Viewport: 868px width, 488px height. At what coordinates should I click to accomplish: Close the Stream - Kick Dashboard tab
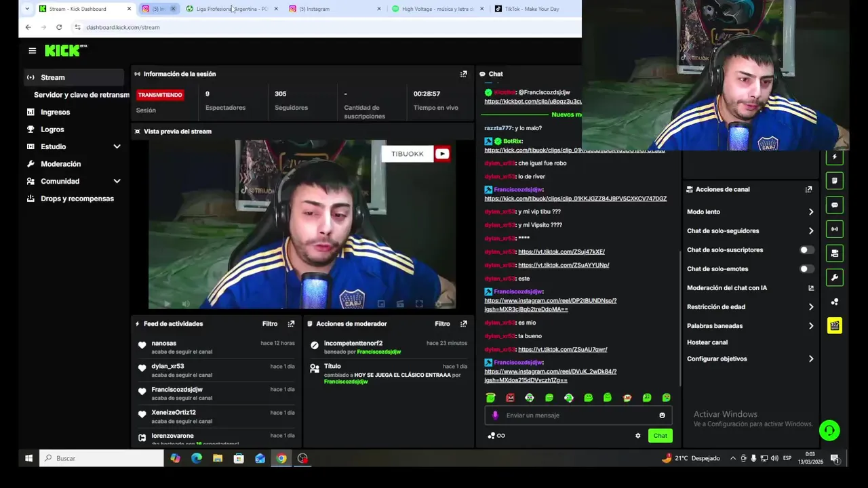tap(129, 9)
